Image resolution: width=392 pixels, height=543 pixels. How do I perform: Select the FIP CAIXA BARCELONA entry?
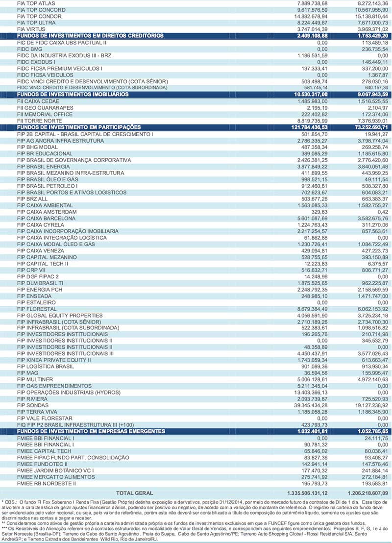pos(46,218)
